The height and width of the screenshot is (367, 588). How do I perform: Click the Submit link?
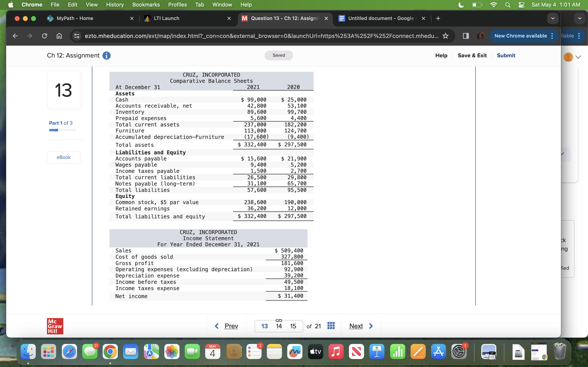[506, 55]
